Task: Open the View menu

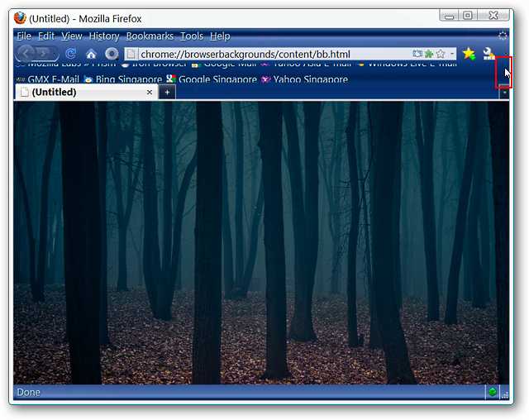Action: (72, 36)
